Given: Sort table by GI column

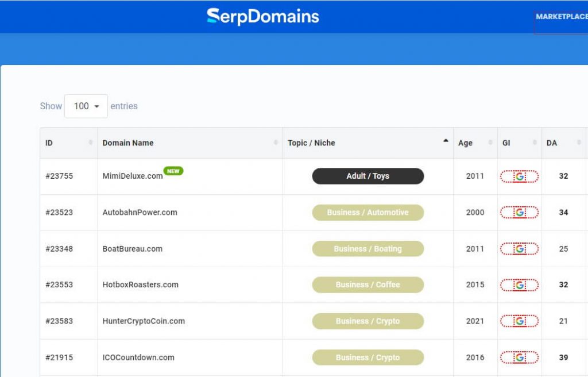Looking at the screenshot, I should 520,143.
